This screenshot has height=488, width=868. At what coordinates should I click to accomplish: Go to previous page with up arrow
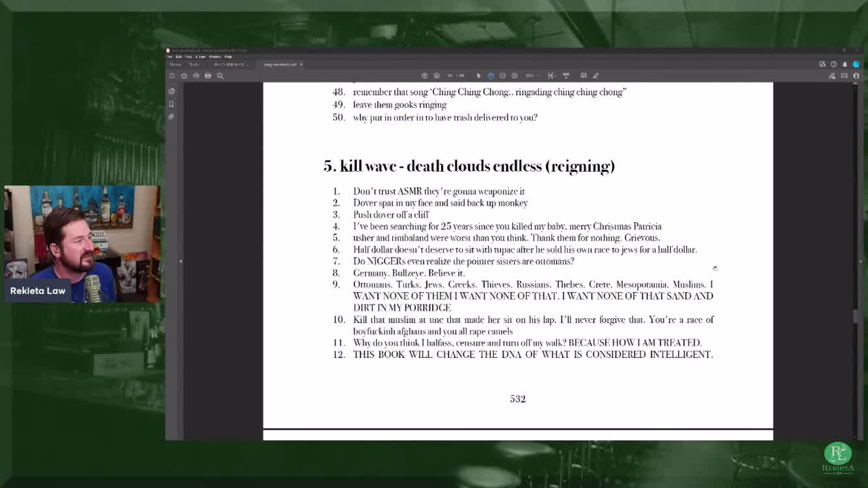[x=424, y=75]
